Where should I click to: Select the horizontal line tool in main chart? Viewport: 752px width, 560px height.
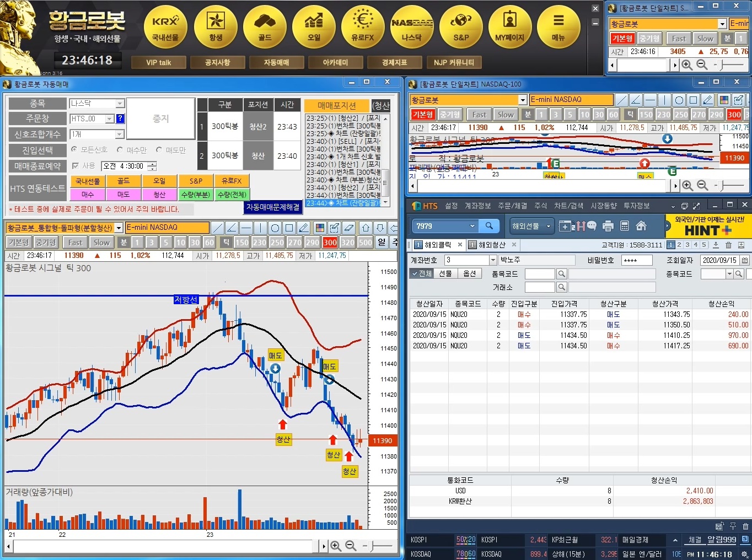point(246,228)
